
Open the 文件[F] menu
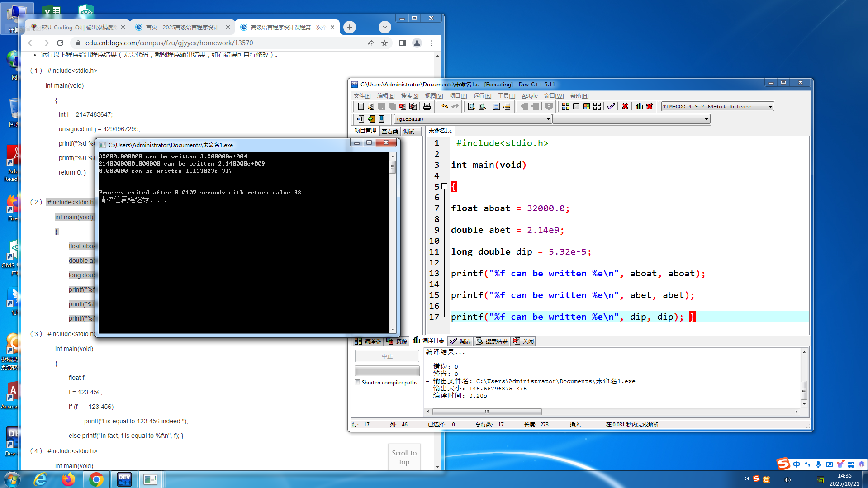(362, 96)
